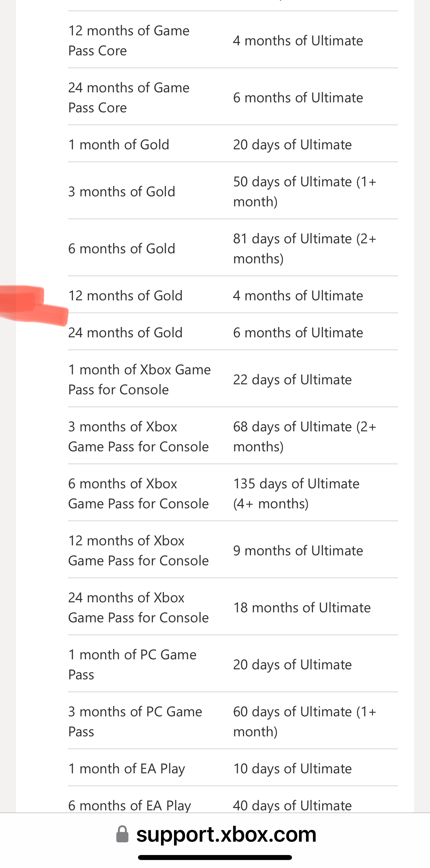
Task: Tap '50 days of Ultimate (1+ month)' cell
Action: [305, 191]
